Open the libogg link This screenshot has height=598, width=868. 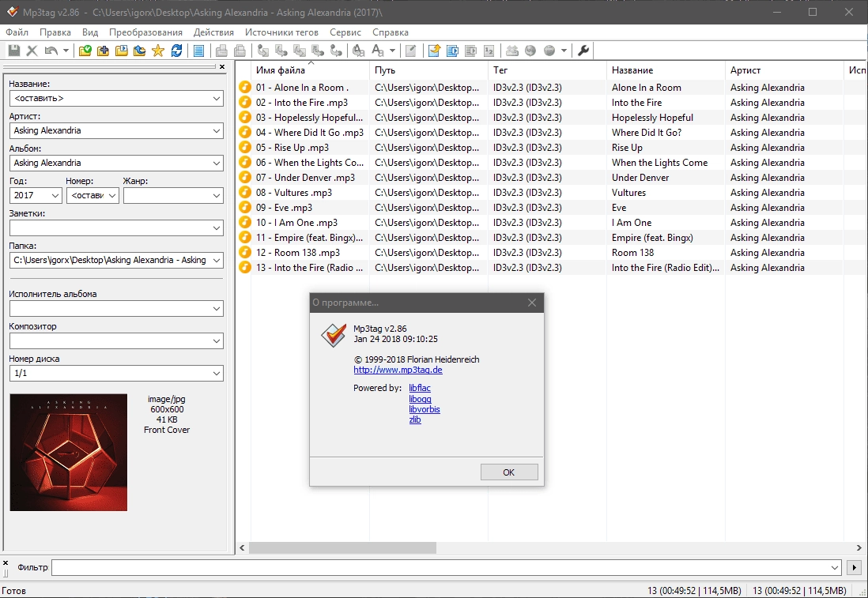(x=420, y=399)
